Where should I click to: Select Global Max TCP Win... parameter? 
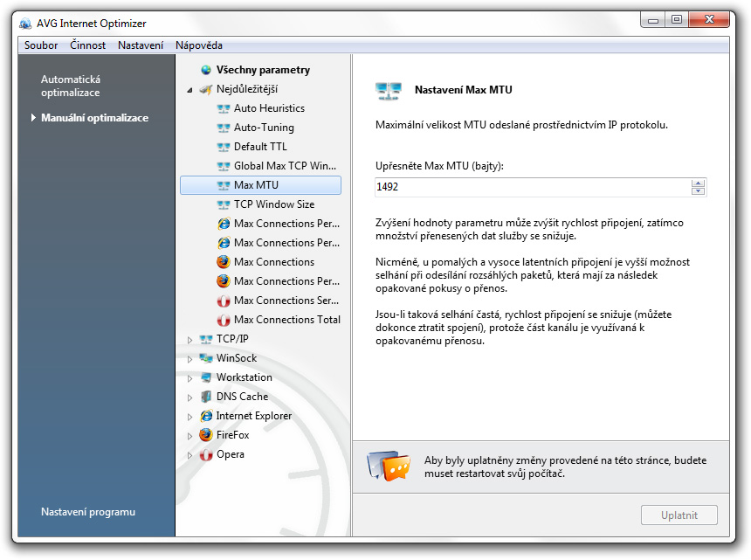pyautogui.click(x=285, y=166)
